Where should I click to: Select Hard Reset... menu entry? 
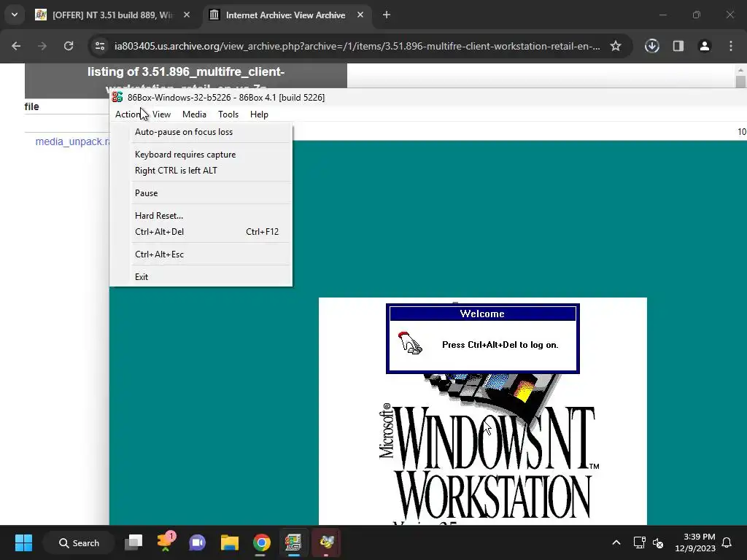click(201, 215)
